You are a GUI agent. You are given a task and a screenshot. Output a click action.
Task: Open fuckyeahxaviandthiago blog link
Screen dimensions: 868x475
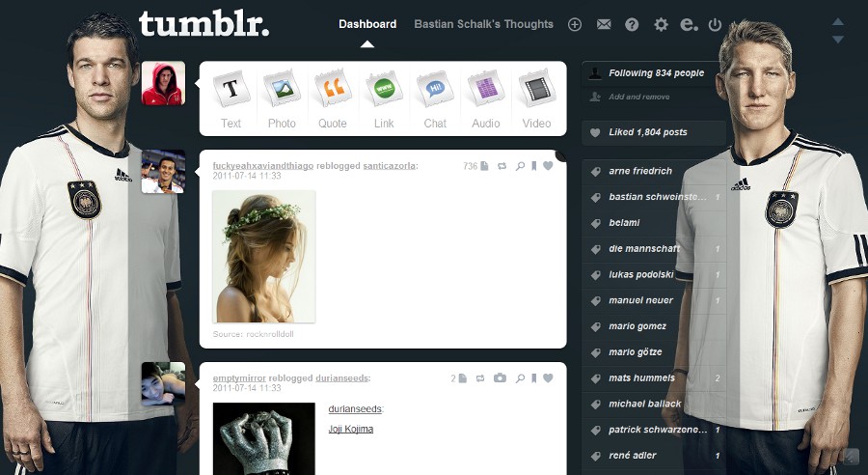[263, 166]
